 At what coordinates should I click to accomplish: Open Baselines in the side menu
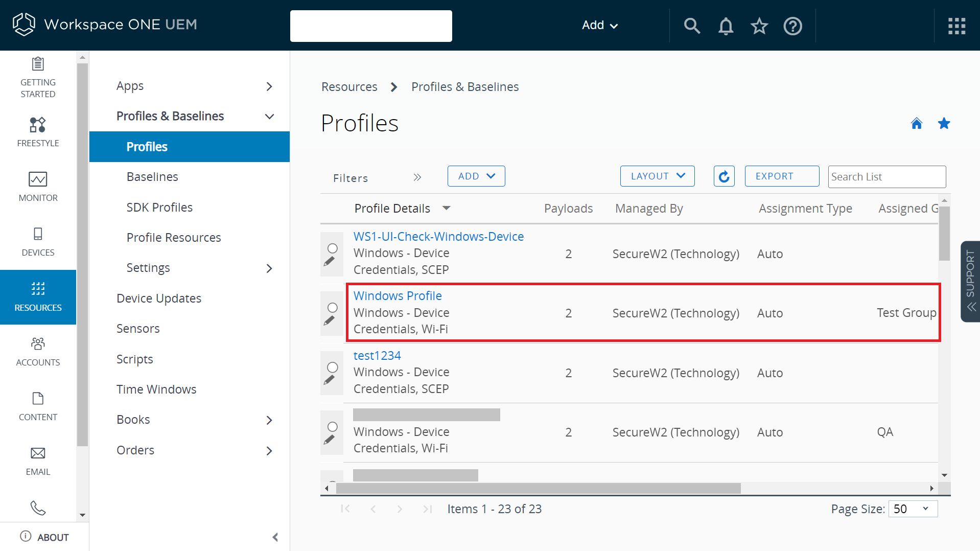pyautogui.click(x=152, y=177)
